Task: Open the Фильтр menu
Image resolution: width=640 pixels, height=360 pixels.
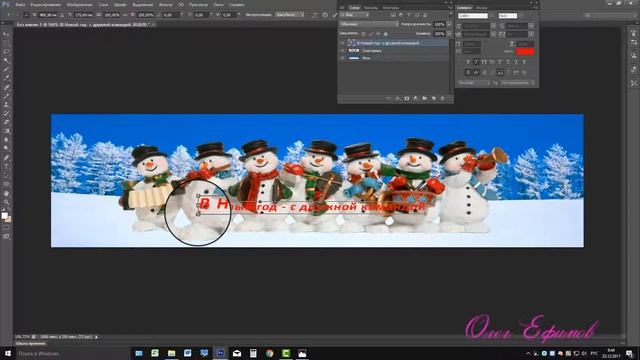Action: click(165, 5)
